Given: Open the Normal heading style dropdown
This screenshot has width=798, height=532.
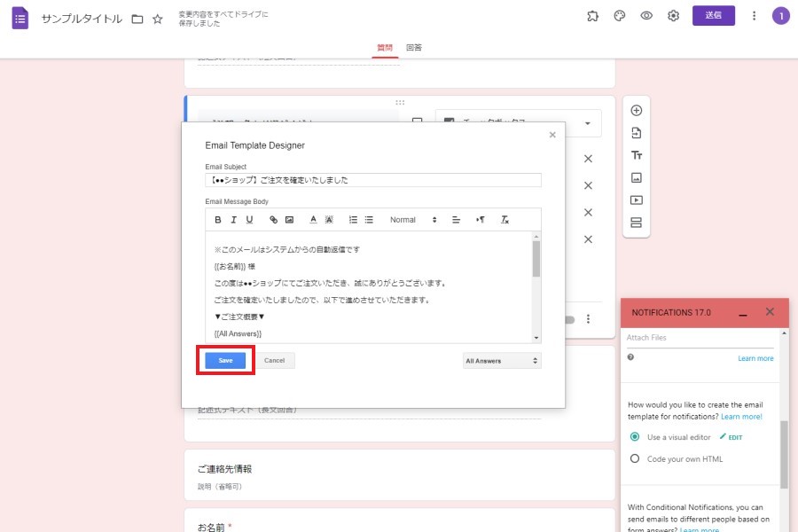Looking at the screenshot, I should coord(413,220).
